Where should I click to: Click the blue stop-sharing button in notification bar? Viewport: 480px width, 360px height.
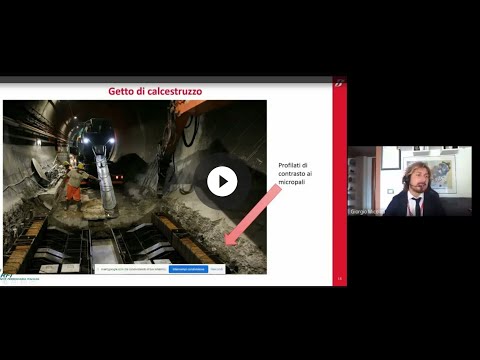pos(188,269)
